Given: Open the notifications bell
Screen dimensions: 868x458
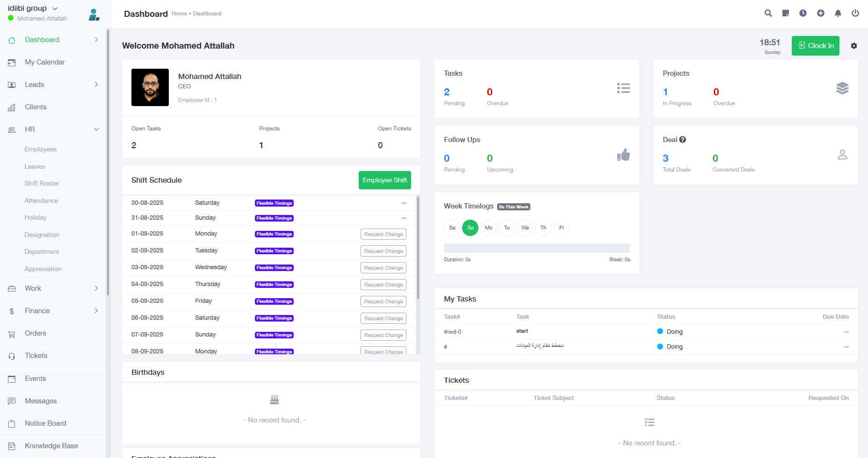Looking at the screenshot, I should tap(838, 13).
